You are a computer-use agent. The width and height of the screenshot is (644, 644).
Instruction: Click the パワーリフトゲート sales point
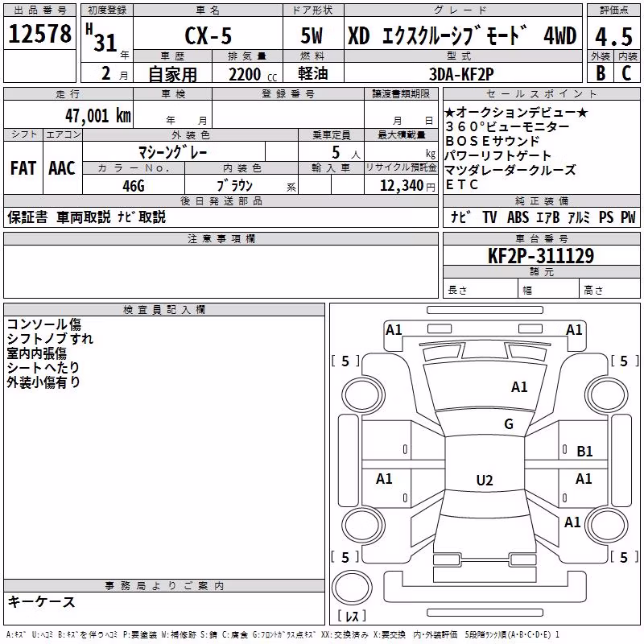(x=497, y=155)
